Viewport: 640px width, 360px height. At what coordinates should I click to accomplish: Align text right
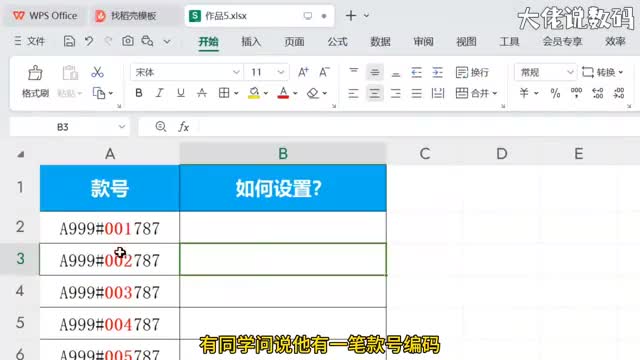(396, 93)
